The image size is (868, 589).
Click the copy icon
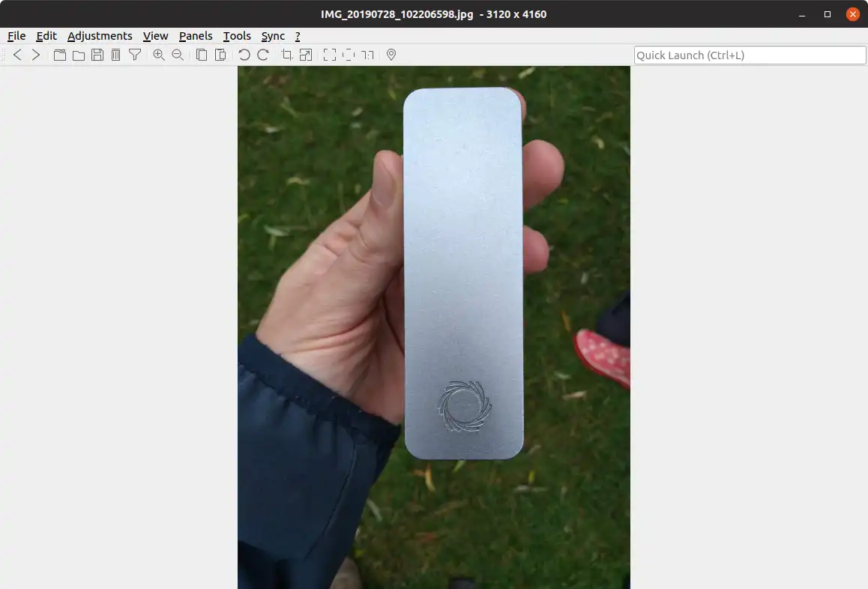(202, 55)
